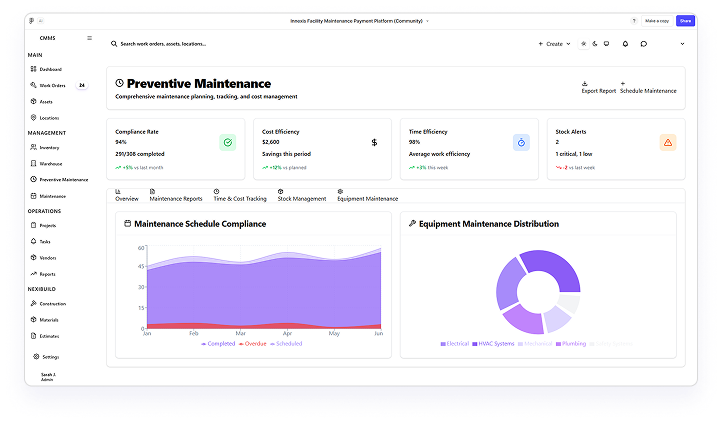Open notifications bell icon
The width and height of the screenshot is (722, 423).
[626, 44]
